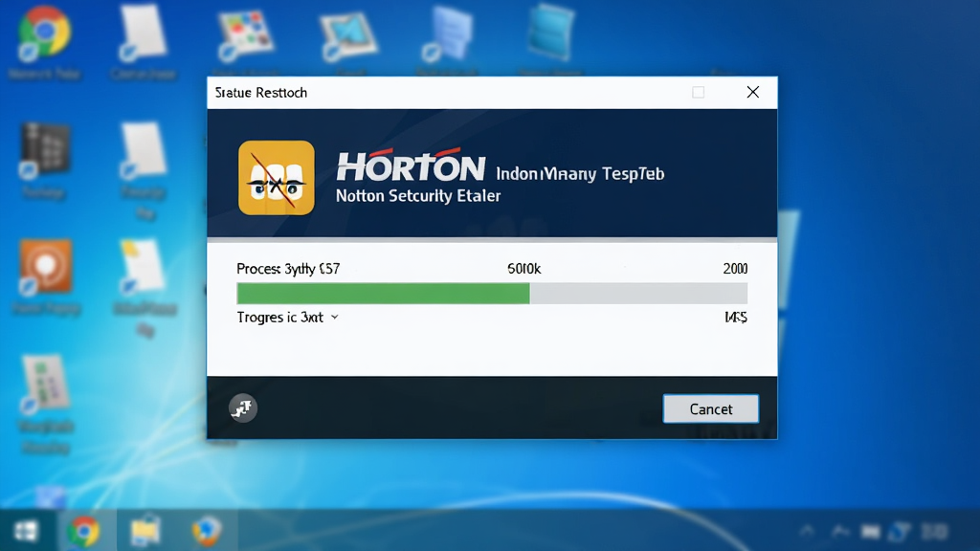Open Chrome from the taskbar
This screenshot has height=551, width=980.
pyautogui.click(x=84, y=531)
